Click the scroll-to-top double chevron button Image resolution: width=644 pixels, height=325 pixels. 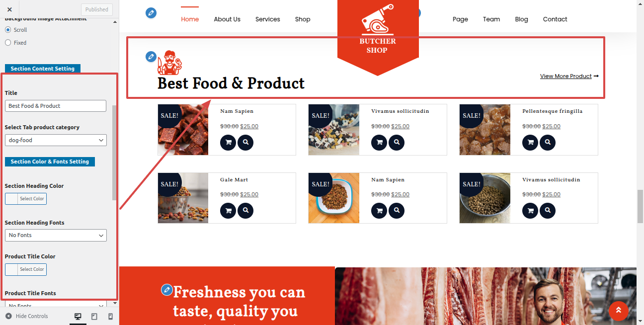619,311
